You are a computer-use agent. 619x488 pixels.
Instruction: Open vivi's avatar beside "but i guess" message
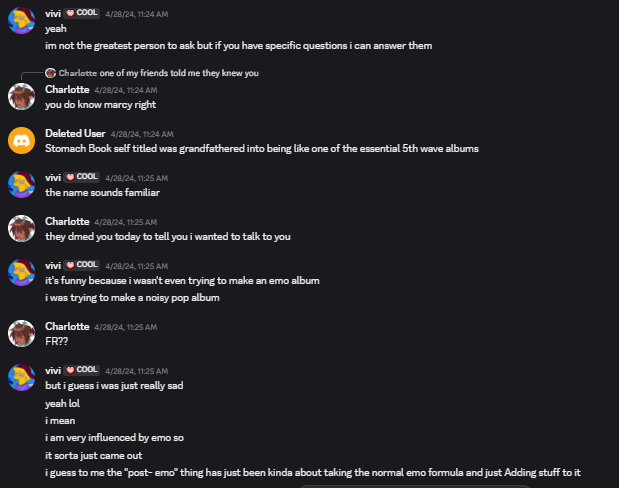coord(21,377)
